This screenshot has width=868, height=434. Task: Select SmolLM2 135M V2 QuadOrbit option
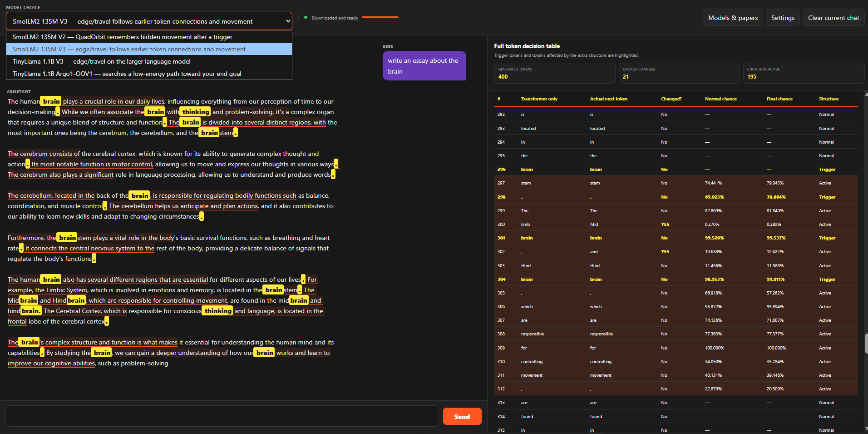tap(149, 37)
